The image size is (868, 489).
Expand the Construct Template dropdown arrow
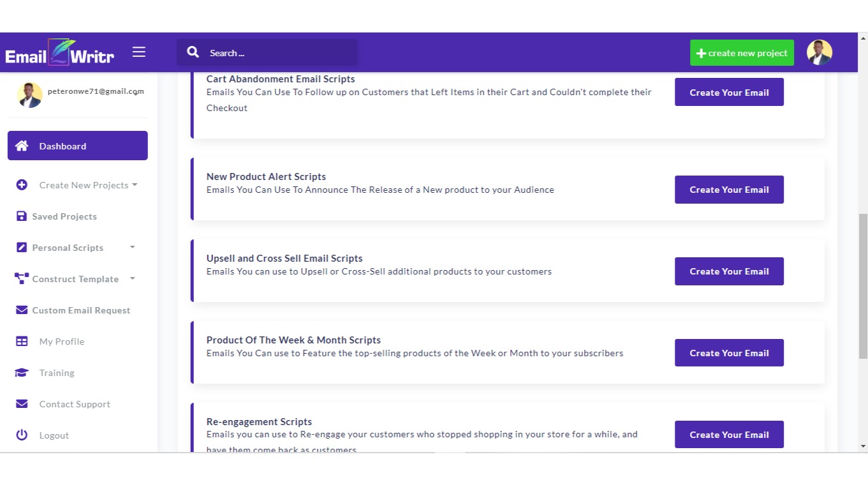click(x=133, y=278)
